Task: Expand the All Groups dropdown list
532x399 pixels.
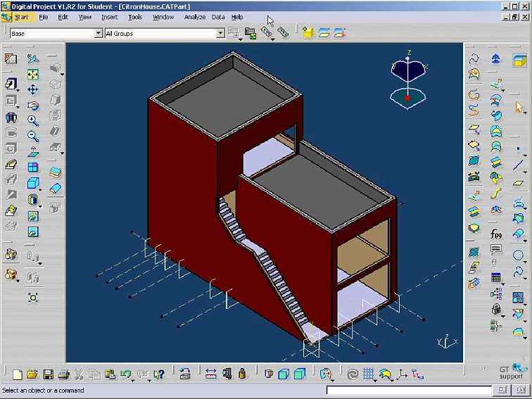Action: tap(220, 33)
